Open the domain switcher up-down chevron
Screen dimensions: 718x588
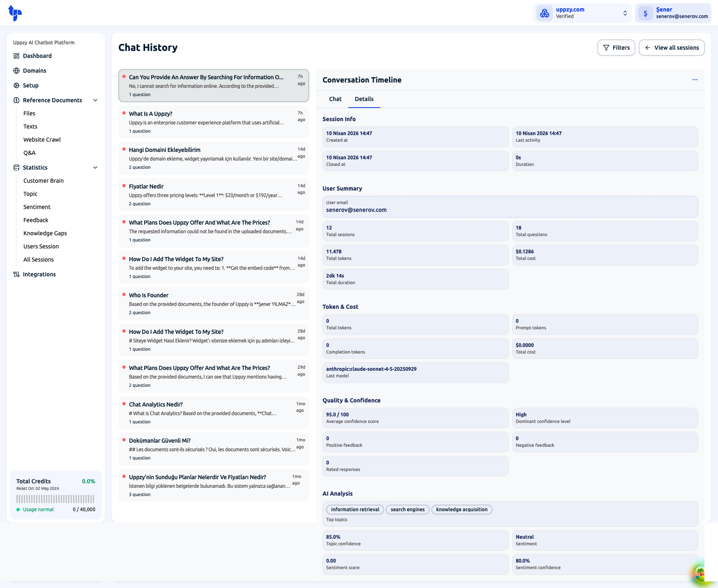pyautogui.click(x=625, y=13)
